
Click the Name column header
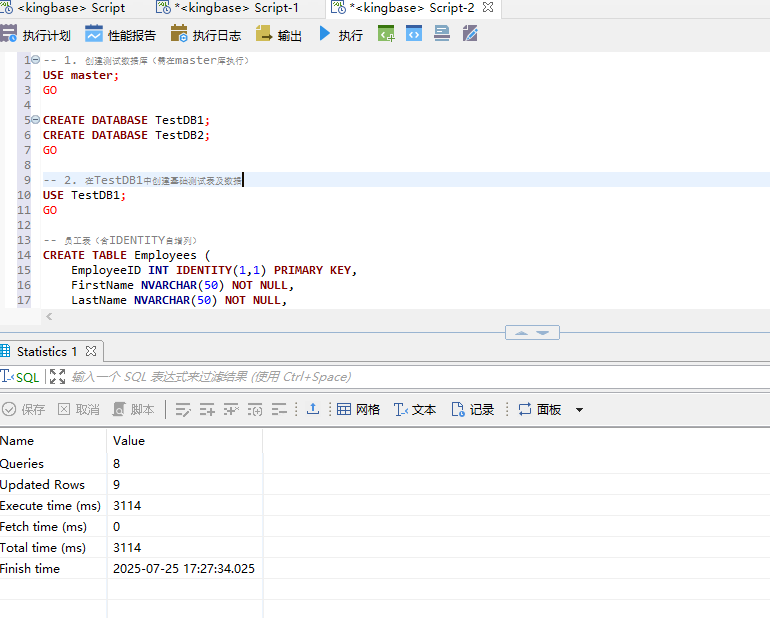[x=53, y=441]
